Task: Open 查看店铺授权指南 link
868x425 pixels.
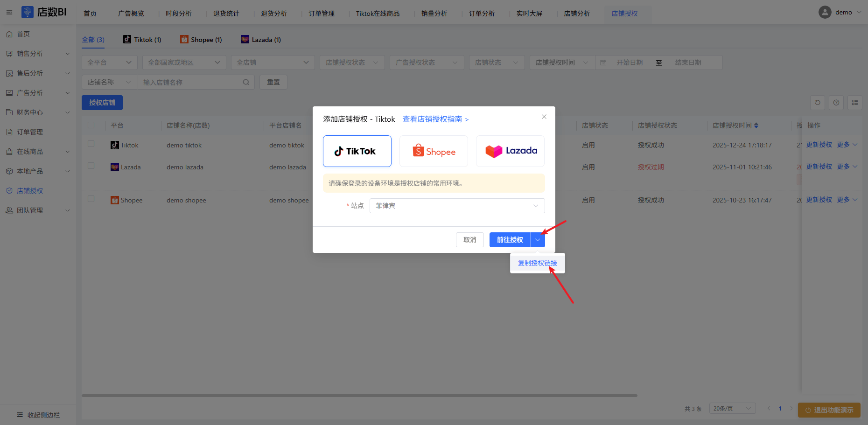Action: (435, 119)
